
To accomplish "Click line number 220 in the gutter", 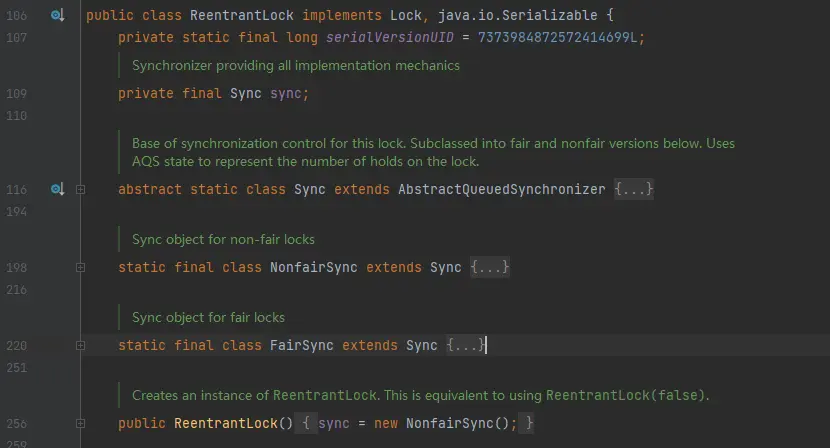I will 16,345.
